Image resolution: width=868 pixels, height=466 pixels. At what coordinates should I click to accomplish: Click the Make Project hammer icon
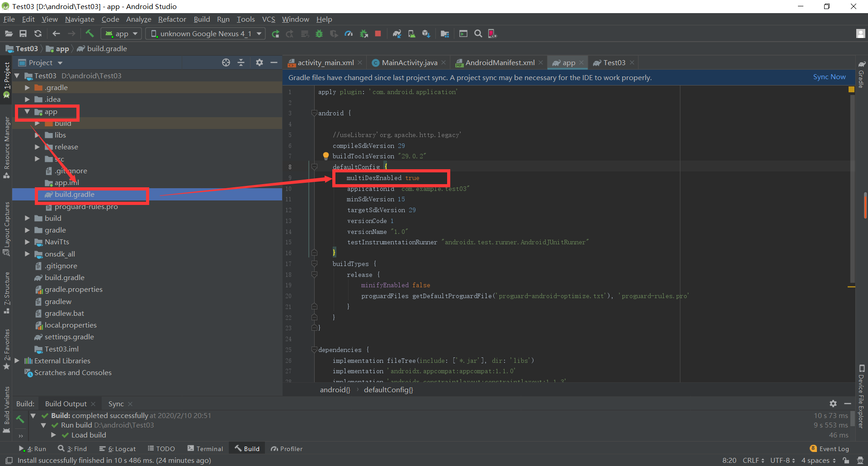90,33
